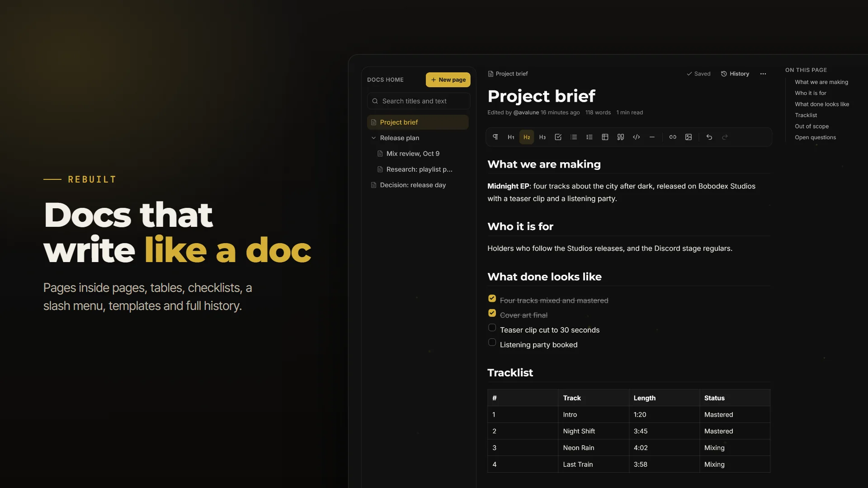Screen dimensions: 868x488
Task: Jump to What done looks like in outline
Action: click(x=822, y=104)
